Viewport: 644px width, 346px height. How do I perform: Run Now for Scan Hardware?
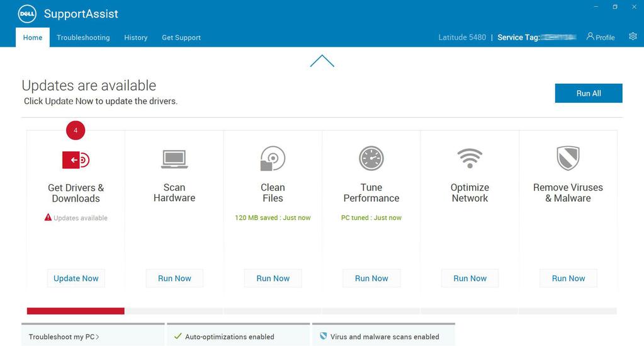pyautogui.click(x=174, y=278)
